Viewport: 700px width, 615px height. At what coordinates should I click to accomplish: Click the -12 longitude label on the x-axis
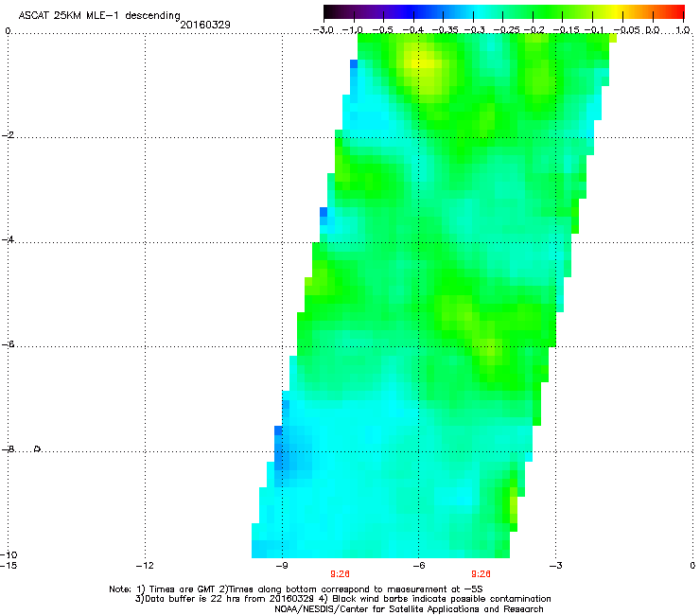tap(145, 566)
